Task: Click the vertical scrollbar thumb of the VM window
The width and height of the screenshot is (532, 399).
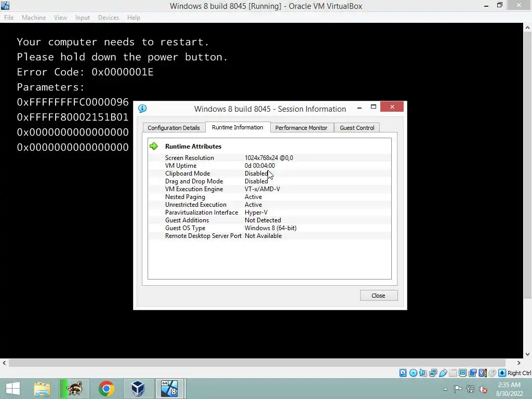Action: click(527, 166)
